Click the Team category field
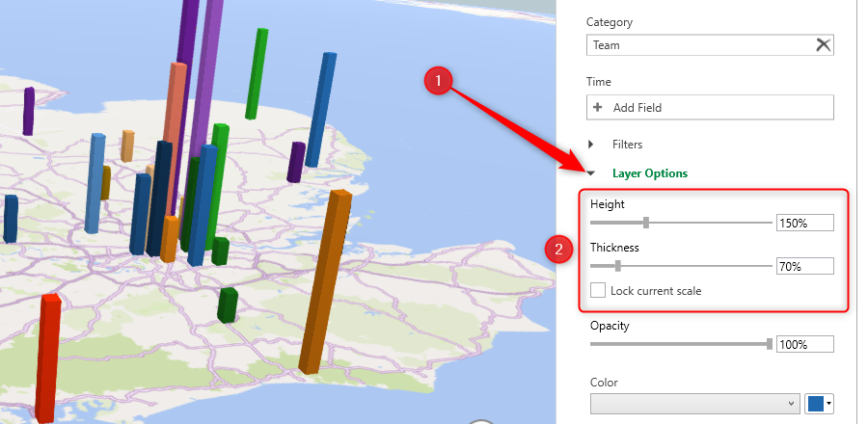 pyautogui.click(x=699, y=44)
